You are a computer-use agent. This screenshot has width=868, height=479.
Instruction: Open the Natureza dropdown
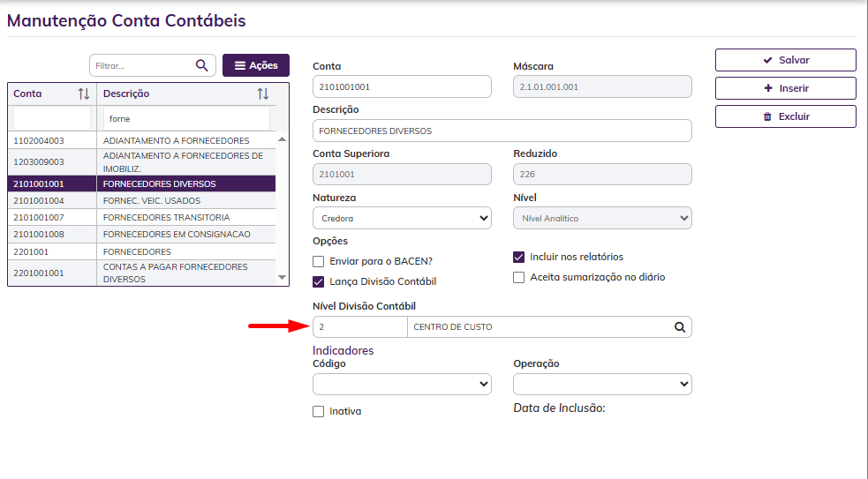tap(402, 218)
